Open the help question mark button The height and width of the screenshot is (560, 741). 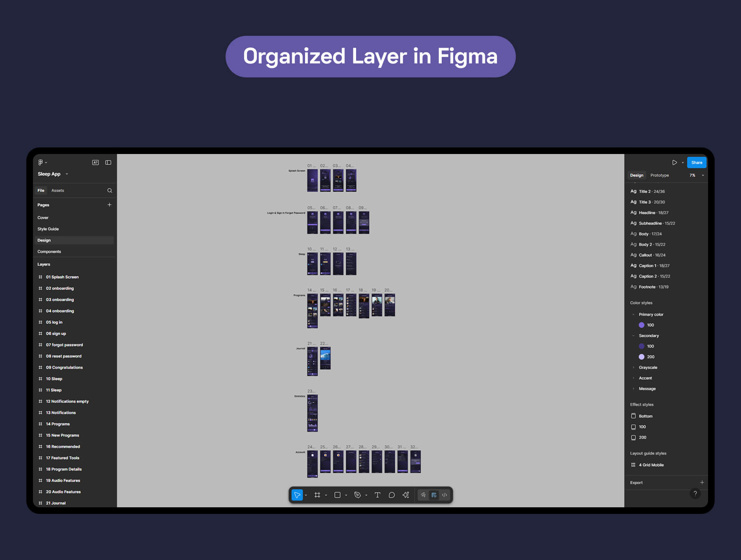pyautogui.click(x=695, y=494)
